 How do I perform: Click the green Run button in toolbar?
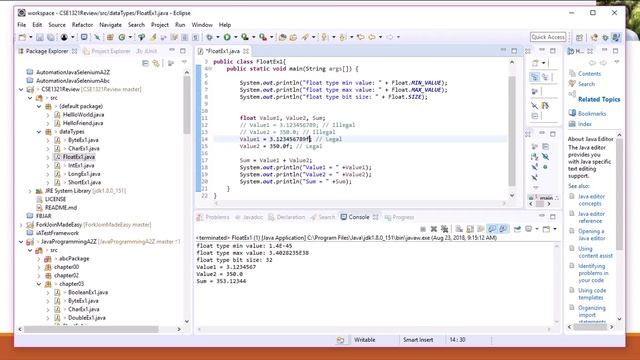tap(227, 37)
